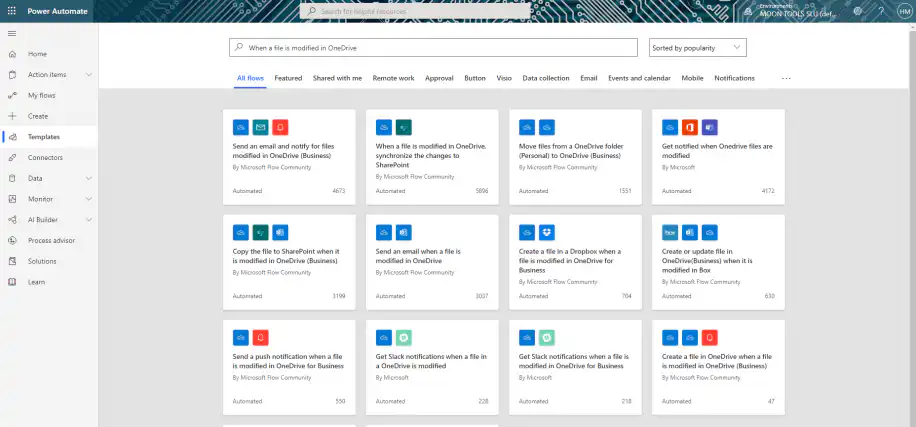Image resolution: width=916 pixels, height=427 pixels.
Task: Click the AI Builder icon
Action: click(x=12, y=220)
